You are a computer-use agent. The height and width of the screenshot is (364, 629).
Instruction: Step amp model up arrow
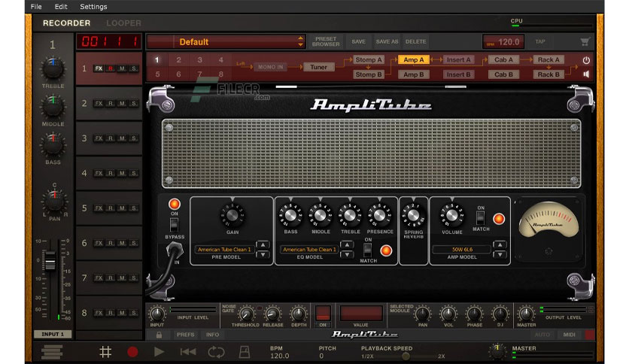pos(500,244)
